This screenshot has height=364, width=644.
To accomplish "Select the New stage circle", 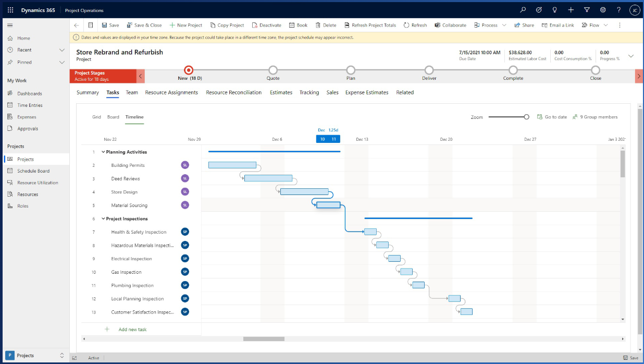I will click(x=189, y=70).
